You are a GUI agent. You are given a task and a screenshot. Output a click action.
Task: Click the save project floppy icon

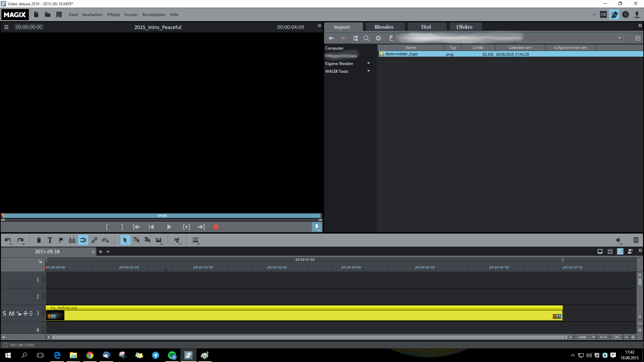click(x=59, y=14)
